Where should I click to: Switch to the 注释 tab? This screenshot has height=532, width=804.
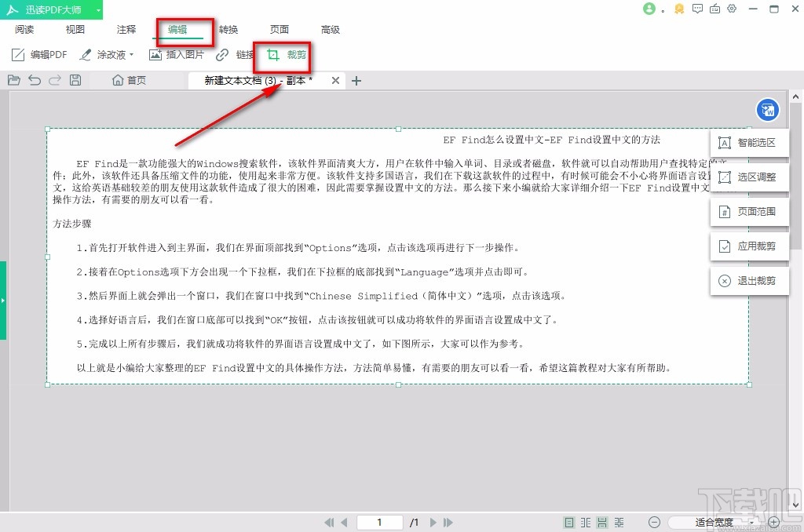(126, 30)
